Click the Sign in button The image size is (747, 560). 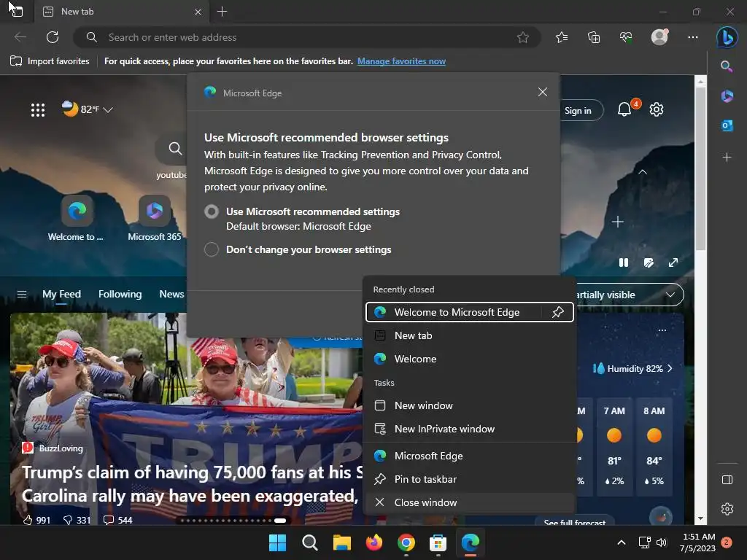click(578, 111)
